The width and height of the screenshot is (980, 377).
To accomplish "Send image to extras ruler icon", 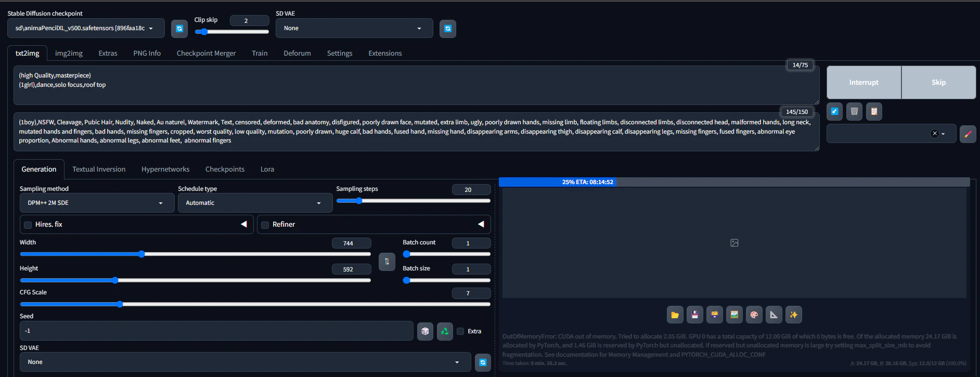I will pyautogui.click(x=774, y=315).
